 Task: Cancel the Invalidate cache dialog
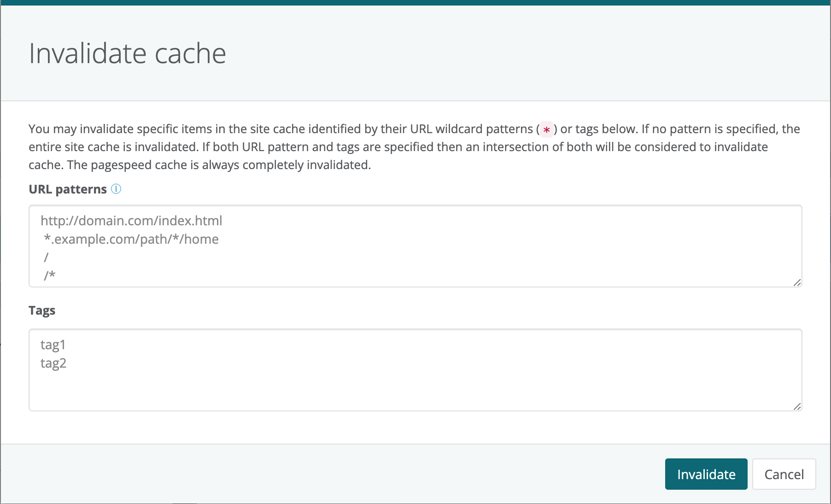784,474
